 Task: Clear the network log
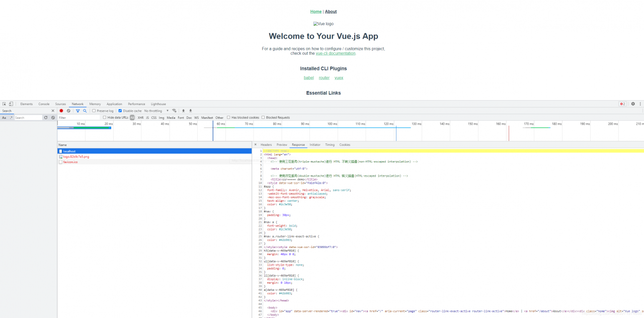pos(68,111)
